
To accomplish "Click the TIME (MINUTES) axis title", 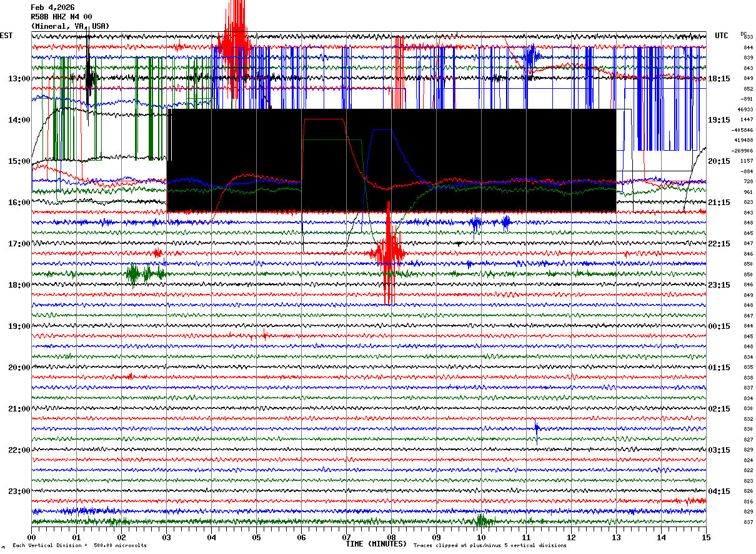I will (x=376, y=544).
